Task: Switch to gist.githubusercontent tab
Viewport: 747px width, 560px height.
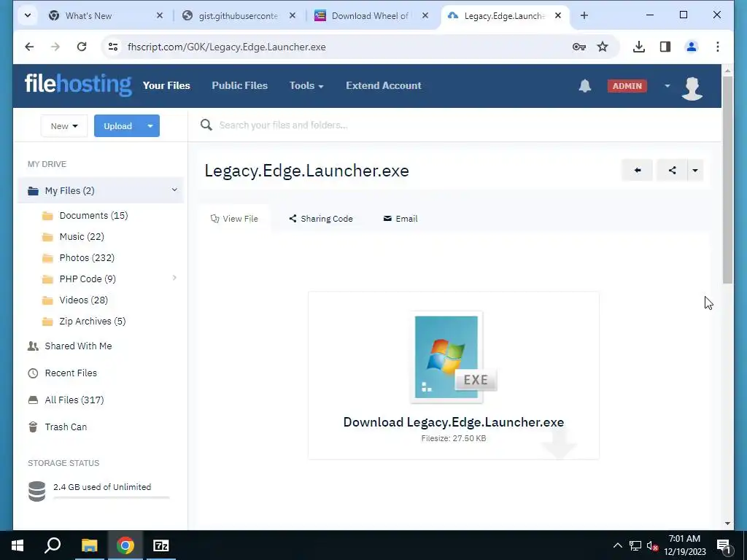Action: 239,16
